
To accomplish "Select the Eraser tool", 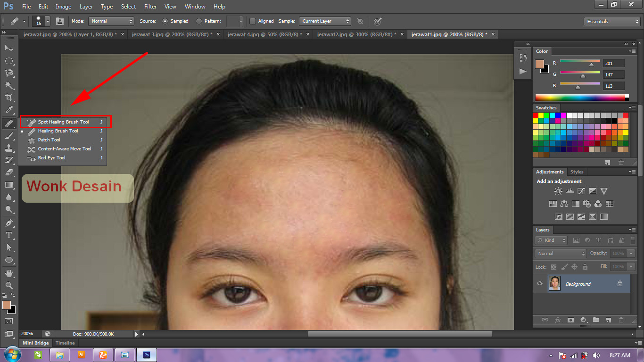I will (x=9, y=173).
